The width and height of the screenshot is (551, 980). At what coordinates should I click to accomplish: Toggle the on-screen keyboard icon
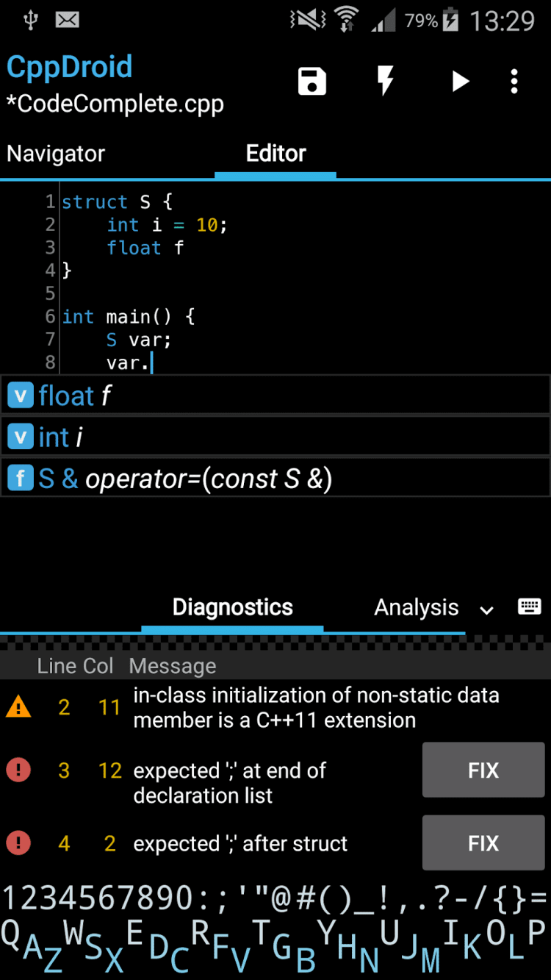click(529, 607)
